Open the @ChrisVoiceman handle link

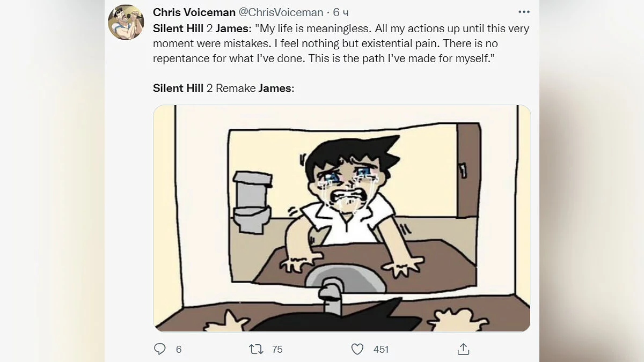pyautogui.click(x=284, y=12)
